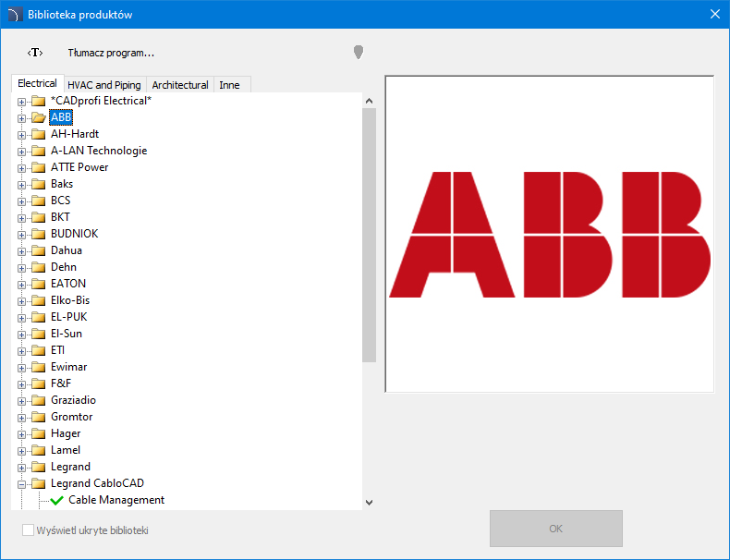This screenshot has width=730, height=560.
Task: Click the Tłumacz program link
Action: [x=111, y=53]
